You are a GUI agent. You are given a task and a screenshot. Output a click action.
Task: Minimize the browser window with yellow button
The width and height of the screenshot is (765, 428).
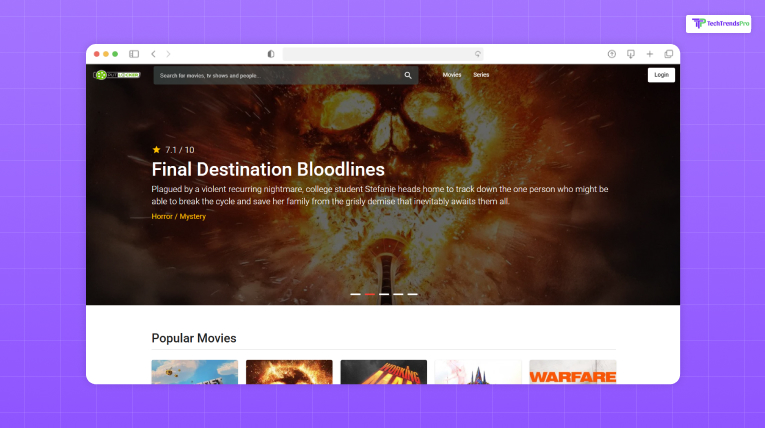106,54
